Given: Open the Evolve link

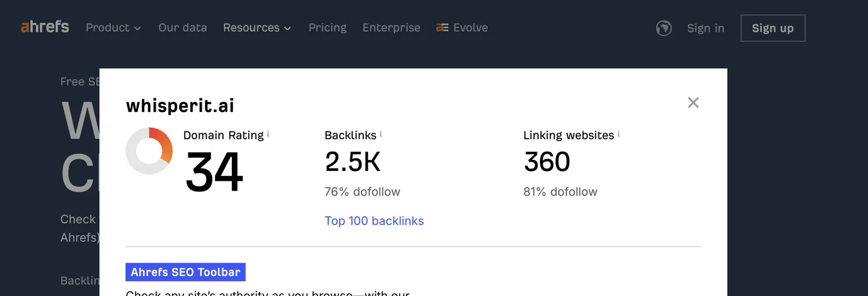Looking at the screenshot, I should click(x=462, y=28).
